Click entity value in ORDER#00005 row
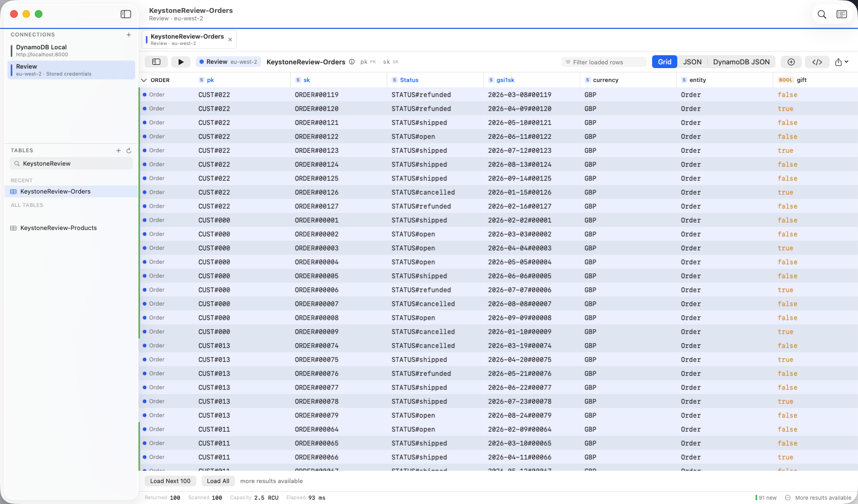 tap(691, 276)
